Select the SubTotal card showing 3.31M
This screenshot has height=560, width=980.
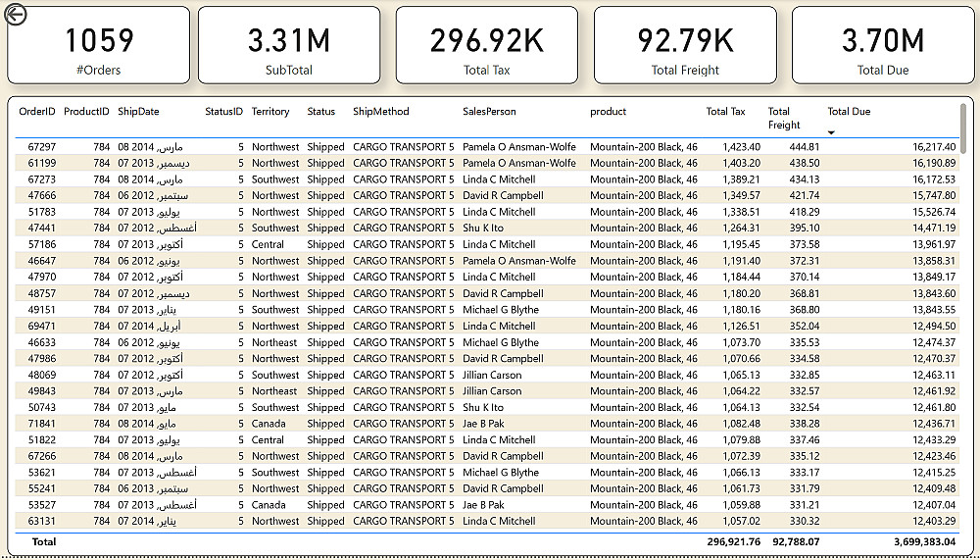[x=289, y=45]
